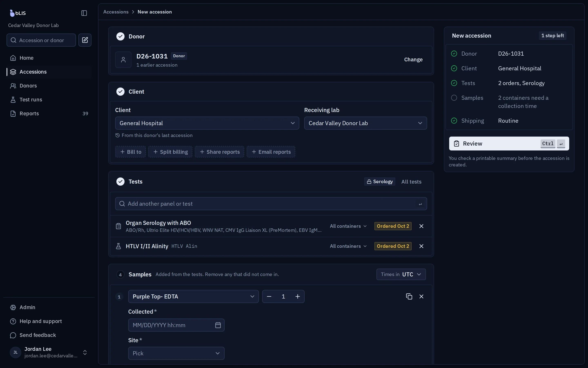Viewport: 588px width, 368px height.
Task: Change the Times in UTC timezone dropdown
Action: click(401, 274)
